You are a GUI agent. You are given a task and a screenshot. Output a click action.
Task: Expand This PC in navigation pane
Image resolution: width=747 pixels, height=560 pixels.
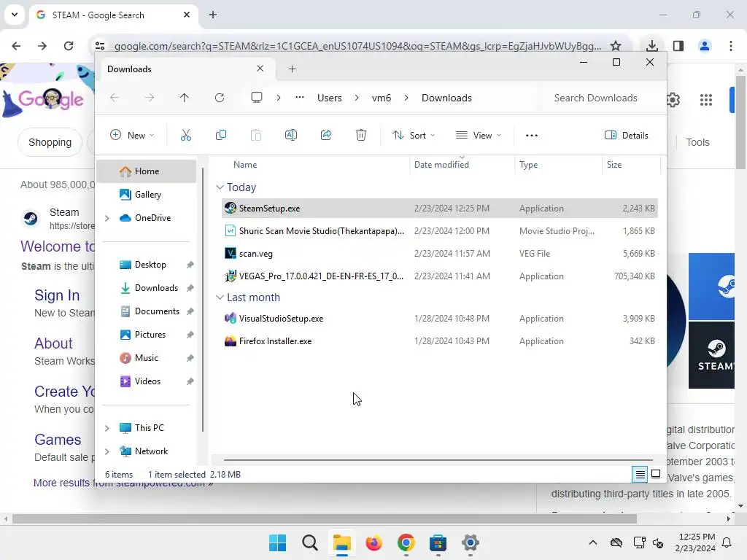(x=107, y=428)
